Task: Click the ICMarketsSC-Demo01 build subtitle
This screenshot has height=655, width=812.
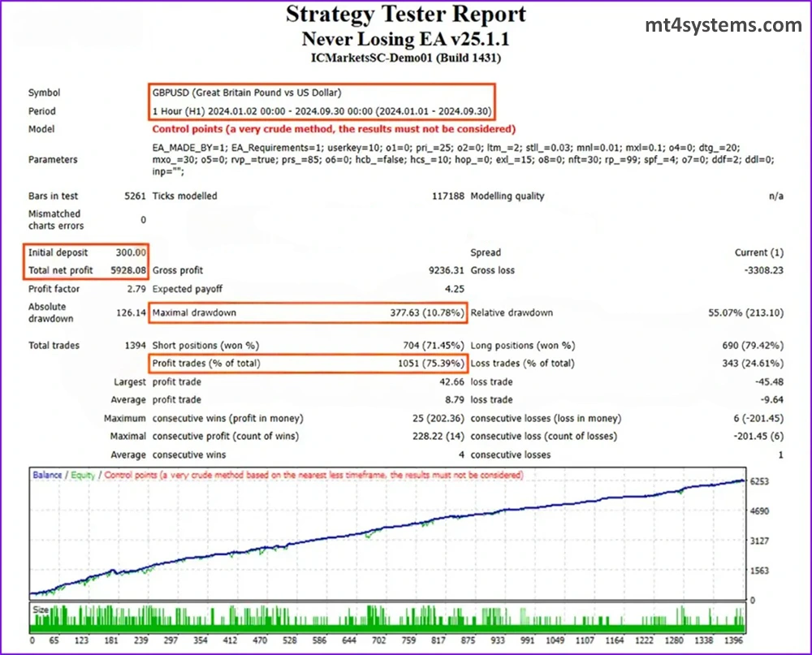Action: 405,58
